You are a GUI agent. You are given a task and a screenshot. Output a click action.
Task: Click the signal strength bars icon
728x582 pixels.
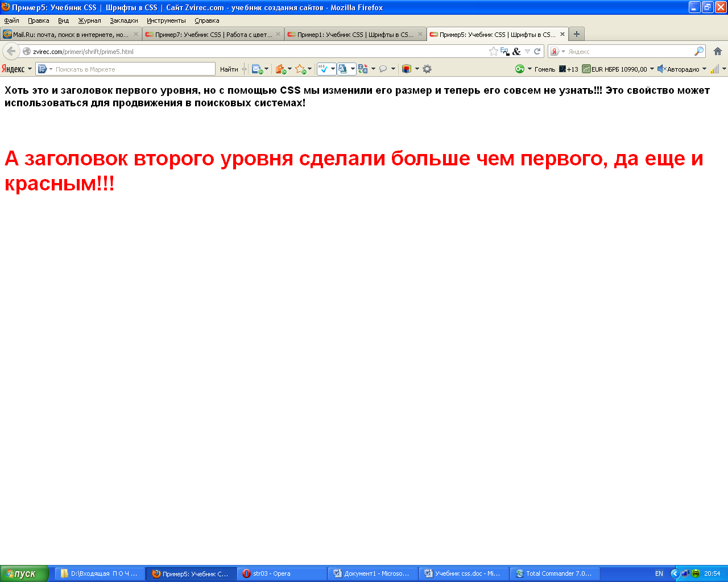[x=715, y=69]
